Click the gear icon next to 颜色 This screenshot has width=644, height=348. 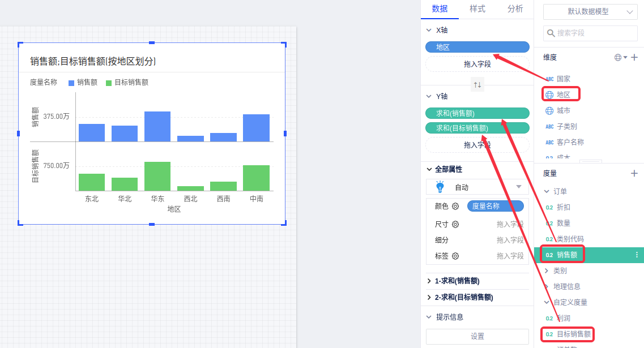click(455, 207)
